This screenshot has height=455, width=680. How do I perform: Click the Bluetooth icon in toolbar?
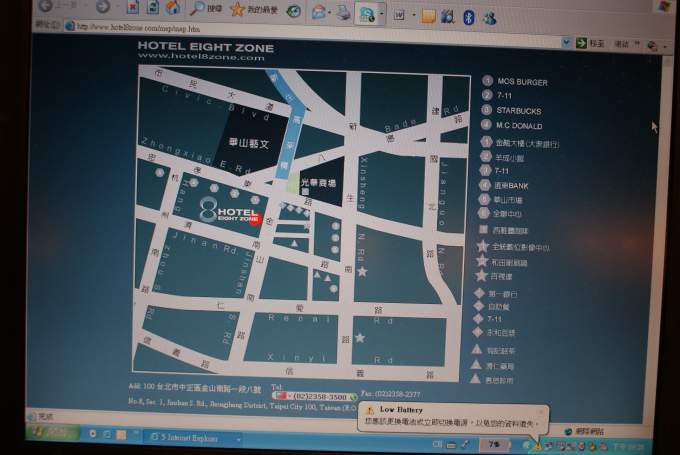[x=468, y=17]
